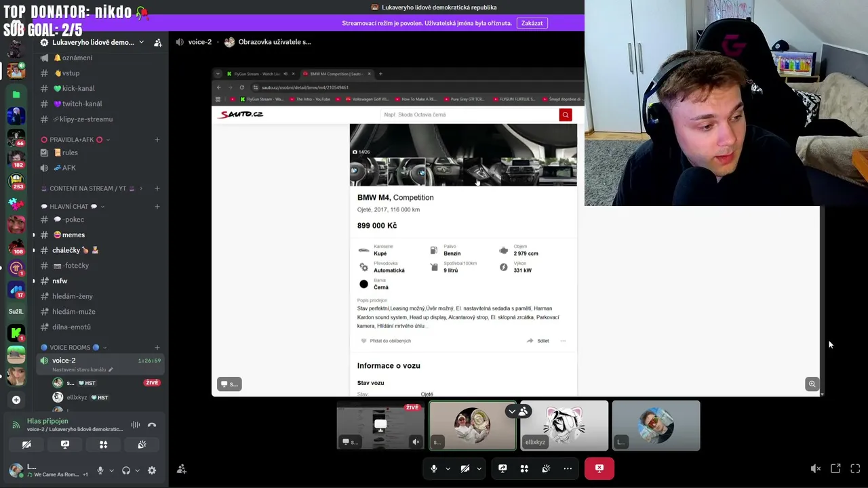
Task: Mute microphone in the user panel
Action: tap(100, 470)
